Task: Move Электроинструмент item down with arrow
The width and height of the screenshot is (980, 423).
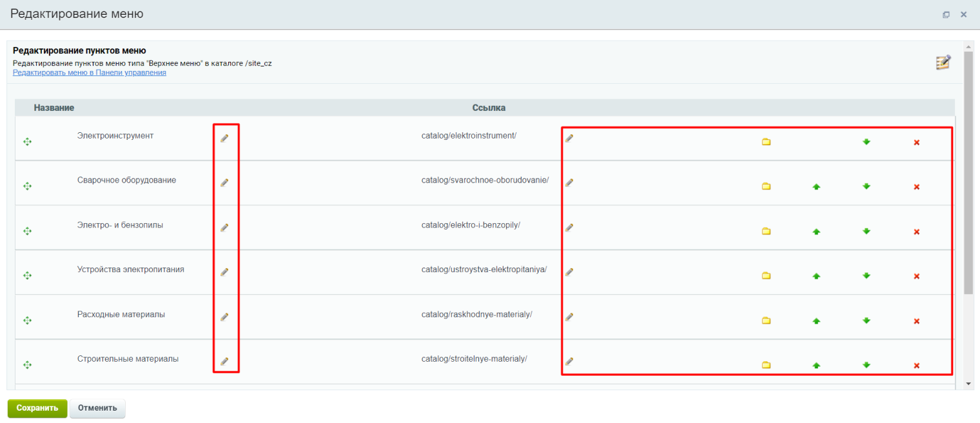Action: [867, 142]
